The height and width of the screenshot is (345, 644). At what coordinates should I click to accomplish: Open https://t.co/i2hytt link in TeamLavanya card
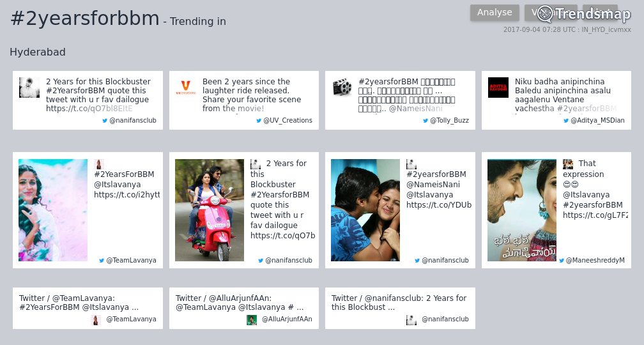click(126, 195)
